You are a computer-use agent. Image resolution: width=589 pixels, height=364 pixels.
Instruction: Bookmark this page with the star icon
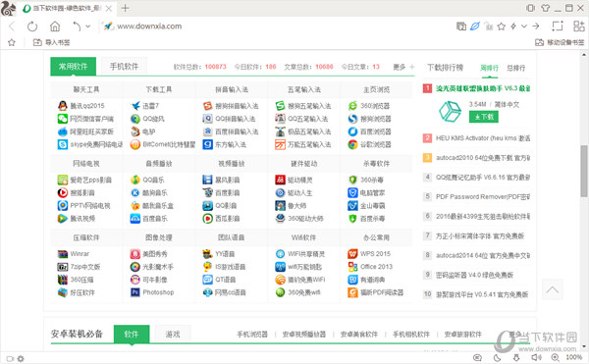tap(501, 26)
